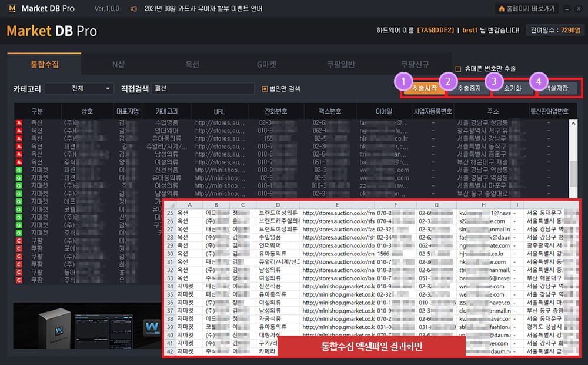Sort by the 전화번호 column header
This screenshot has width=588, height=365.
coord(276,111)
